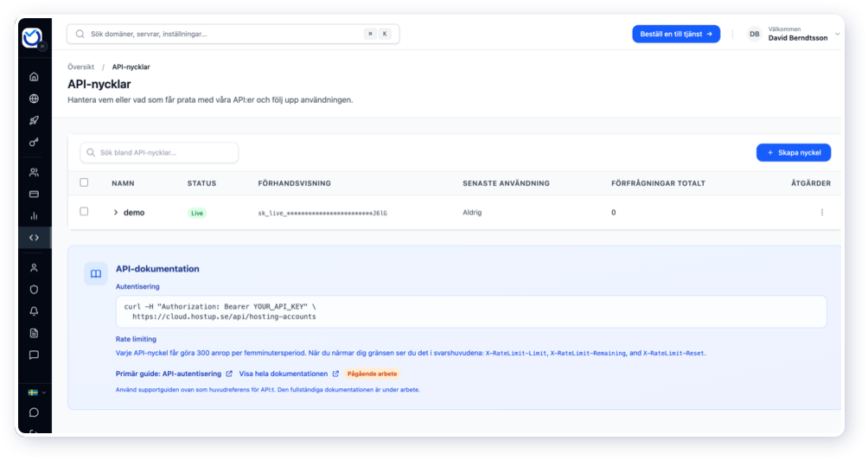Open the three-dot actions menu for demo
This screenshot has width=868, height=460.
tap(822, 213)
